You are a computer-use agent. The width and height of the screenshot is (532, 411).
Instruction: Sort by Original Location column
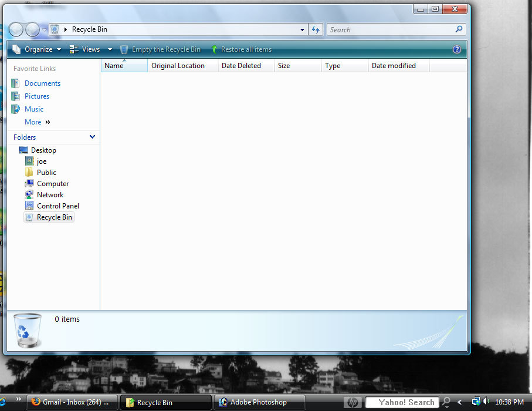click(183, 66)
